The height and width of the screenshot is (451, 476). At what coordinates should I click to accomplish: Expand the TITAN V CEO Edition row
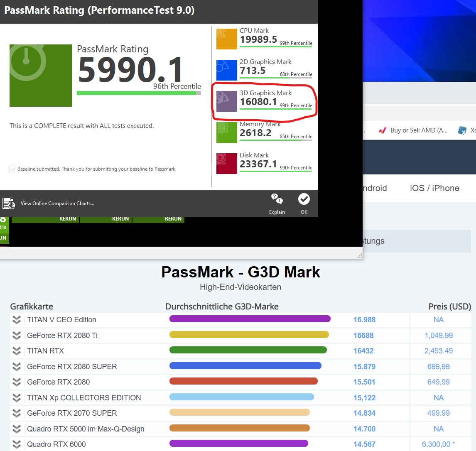click(17, 320)
